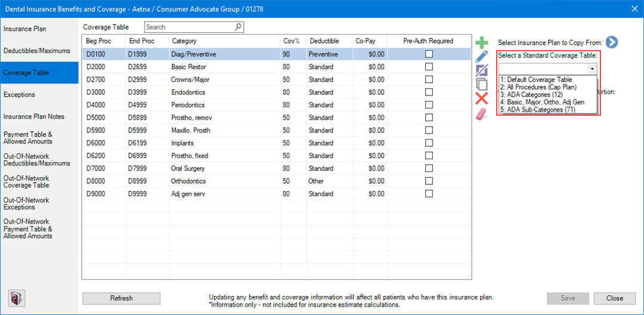
Task: Click the copy pages icon
Action: [482, 85]
